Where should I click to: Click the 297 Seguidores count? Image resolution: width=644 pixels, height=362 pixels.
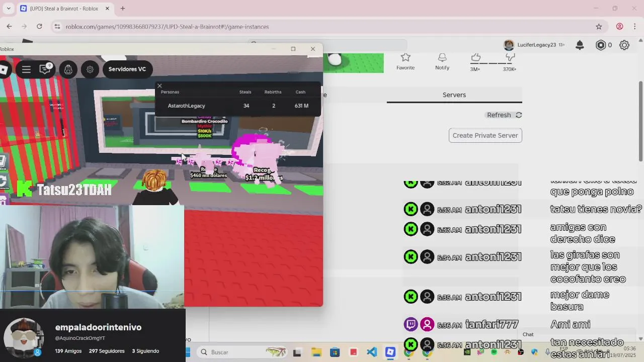click(x=107, y=351)
